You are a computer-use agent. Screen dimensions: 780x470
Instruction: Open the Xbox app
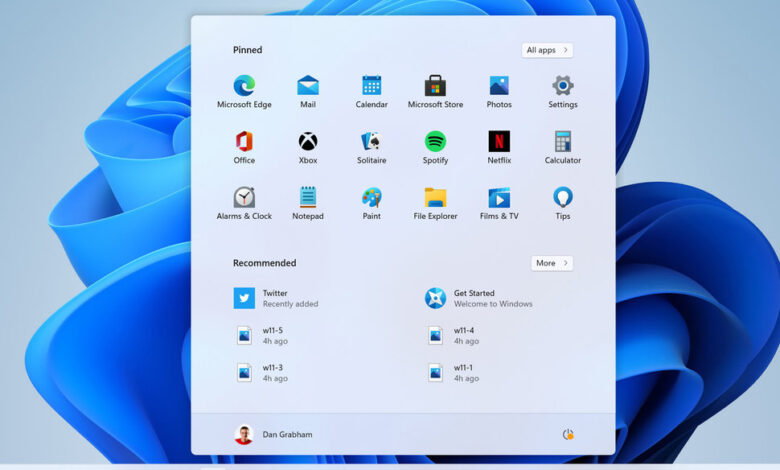click(x=308, y=142)
